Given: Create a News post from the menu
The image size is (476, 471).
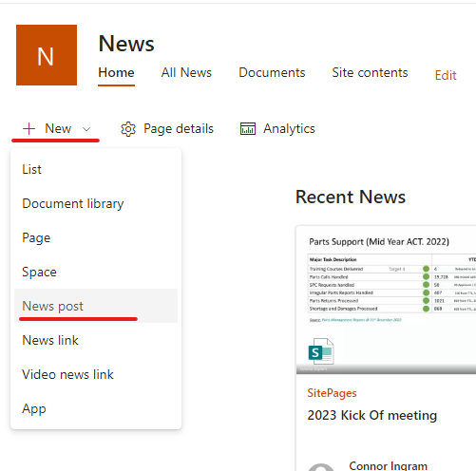Looking at the screenshot, I should coord(96,306).
